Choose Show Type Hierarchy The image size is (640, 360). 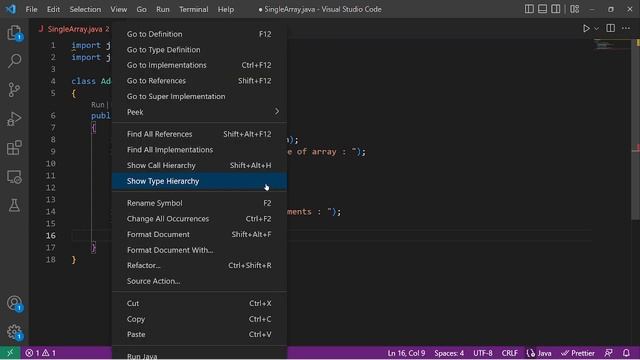199,181
